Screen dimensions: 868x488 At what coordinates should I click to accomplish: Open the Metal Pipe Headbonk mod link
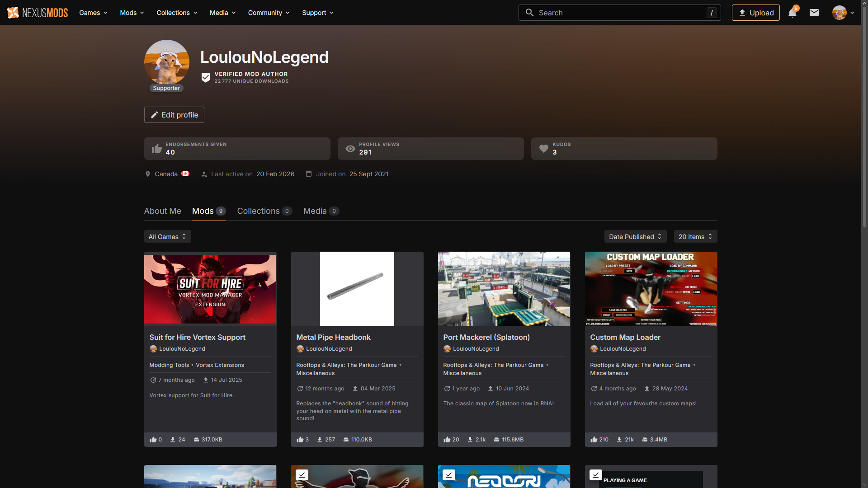pos(333,337)
